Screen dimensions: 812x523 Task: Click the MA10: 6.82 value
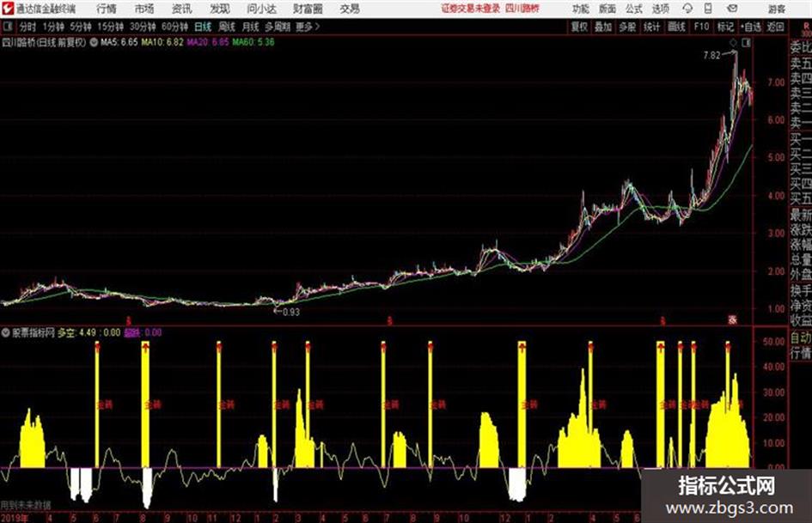pyautogui.click(x=162, y=42)
